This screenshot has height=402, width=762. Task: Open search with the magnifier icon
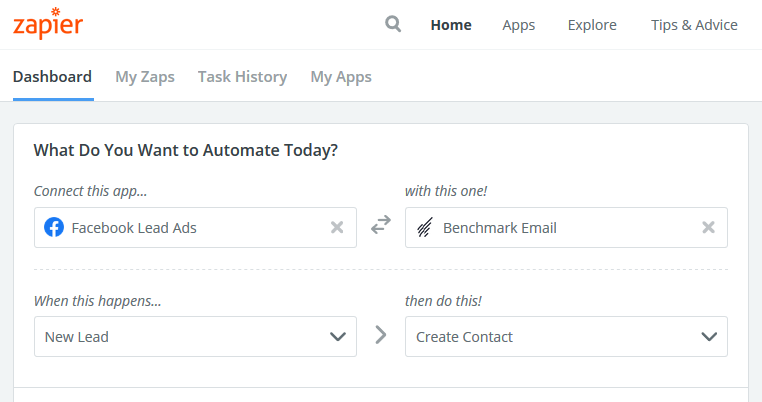tap(393, 24)
